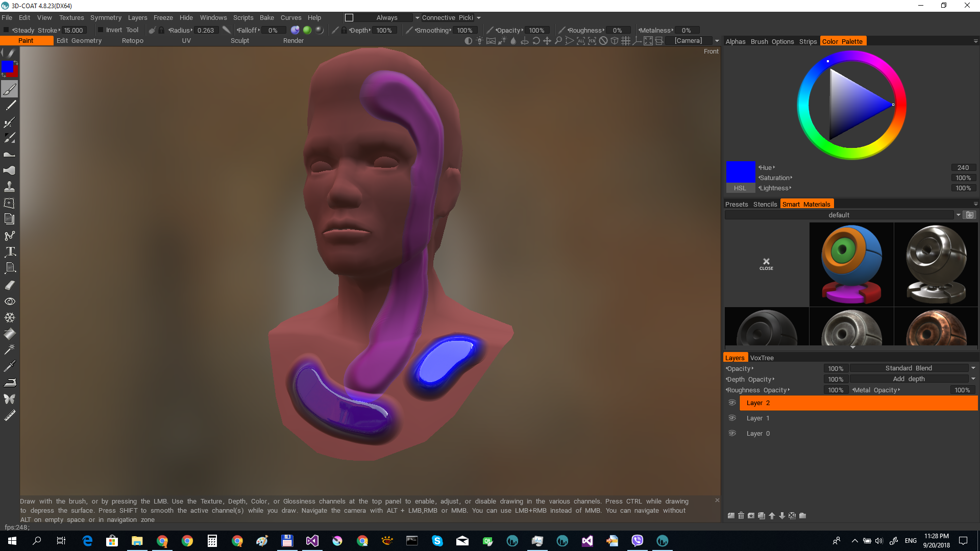Screen dimensions: 980x551
Task: Select the Text tool
Action: tap(9, 252)
